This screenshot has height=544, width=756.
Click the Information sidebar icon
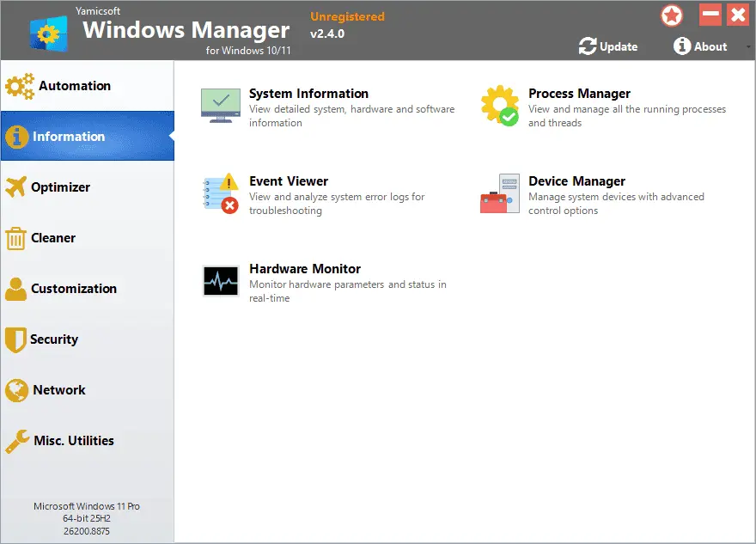[17, 137]
